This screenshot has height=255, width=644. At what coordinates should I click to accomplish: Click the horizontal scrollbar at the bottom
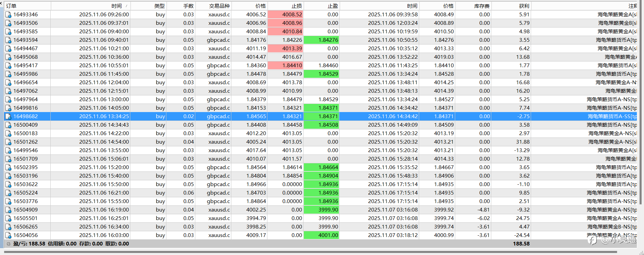310,252
